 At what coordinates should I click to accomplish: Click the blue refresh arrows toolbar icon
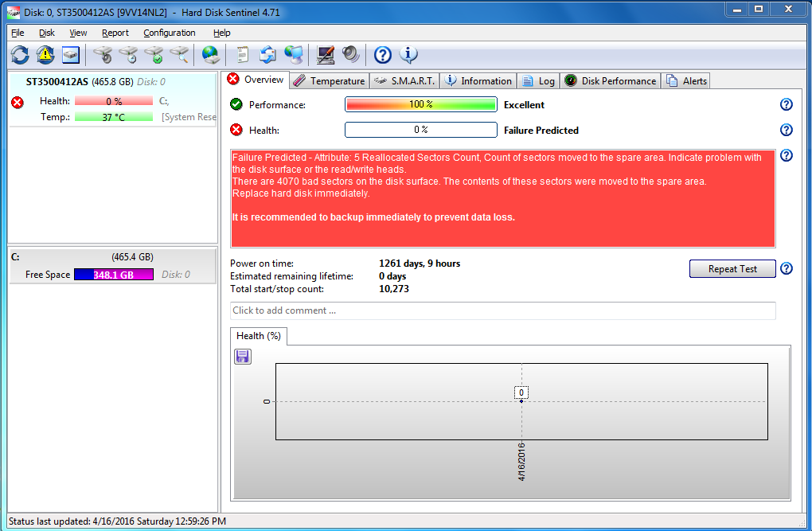[20, 55]
